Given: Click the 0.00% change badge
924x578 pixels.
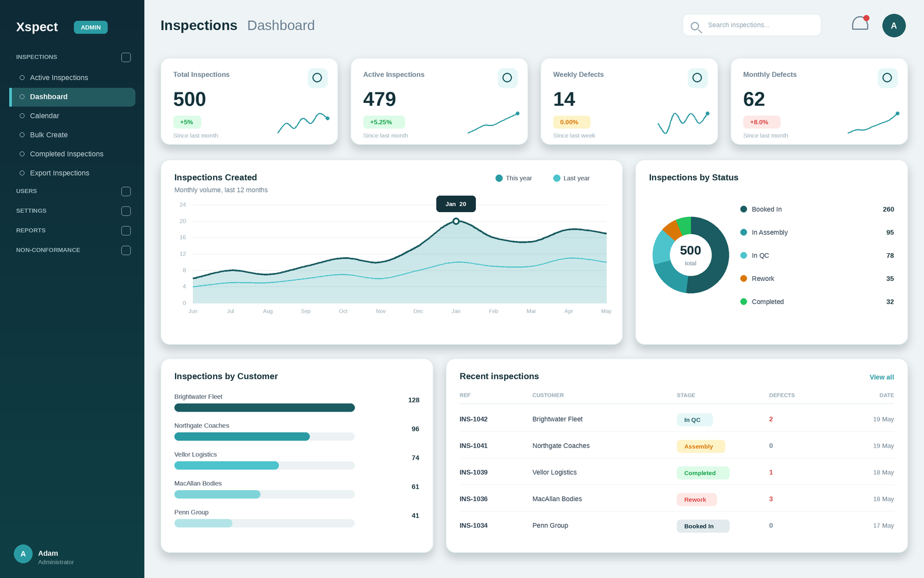Looking at the screenshot, I should tap(571, 122).
